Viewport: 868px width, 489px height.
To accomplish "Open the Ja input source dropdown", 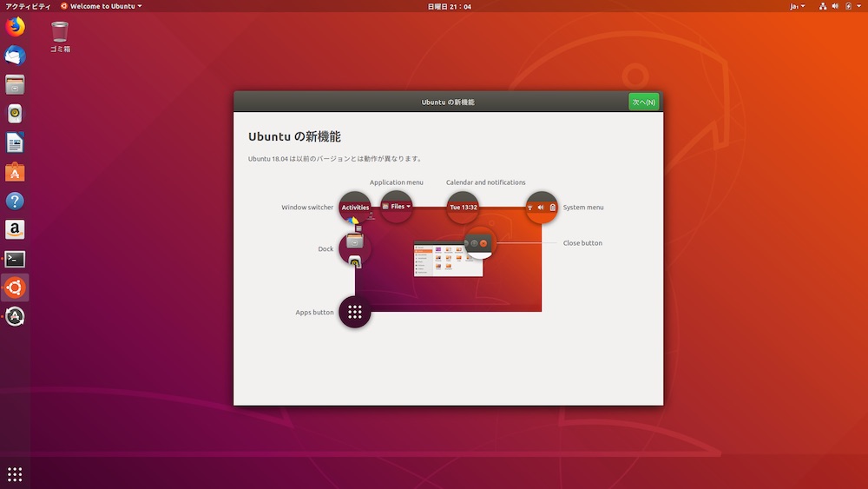I will (797, 6).
